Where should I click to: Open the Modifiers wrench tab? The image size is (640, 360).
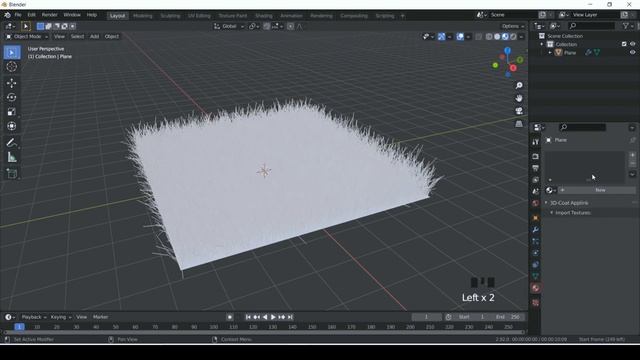[536, 230]
